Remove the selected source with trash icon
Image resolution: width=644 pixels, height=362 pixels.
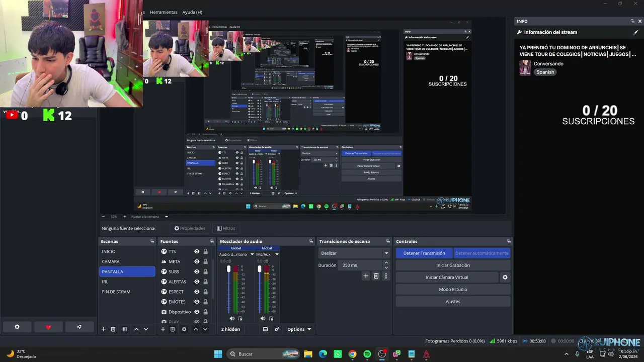pos(173,329)
